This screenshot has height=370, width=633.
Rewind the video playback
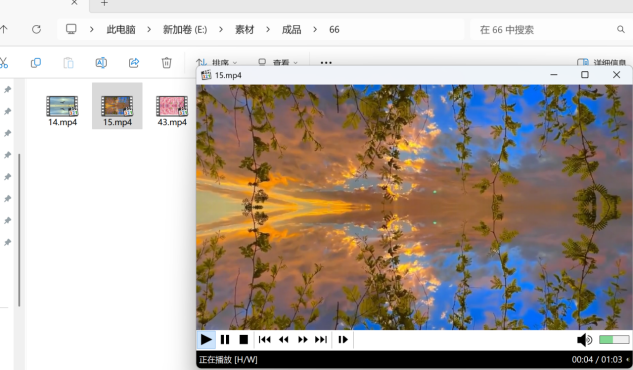coord(283,340)
